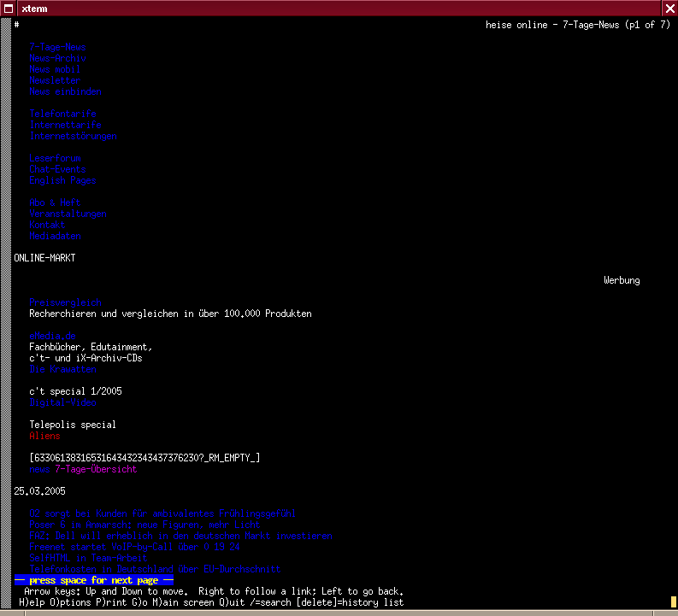
Task: Follow the Preisvergleich link
Action: click(x=65, y=302)
